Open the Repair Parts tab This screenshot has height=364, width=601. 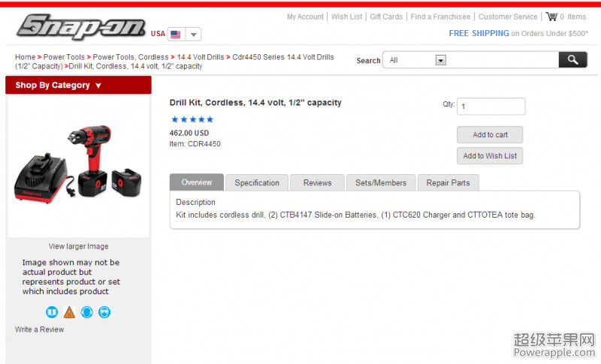[448, 182]
